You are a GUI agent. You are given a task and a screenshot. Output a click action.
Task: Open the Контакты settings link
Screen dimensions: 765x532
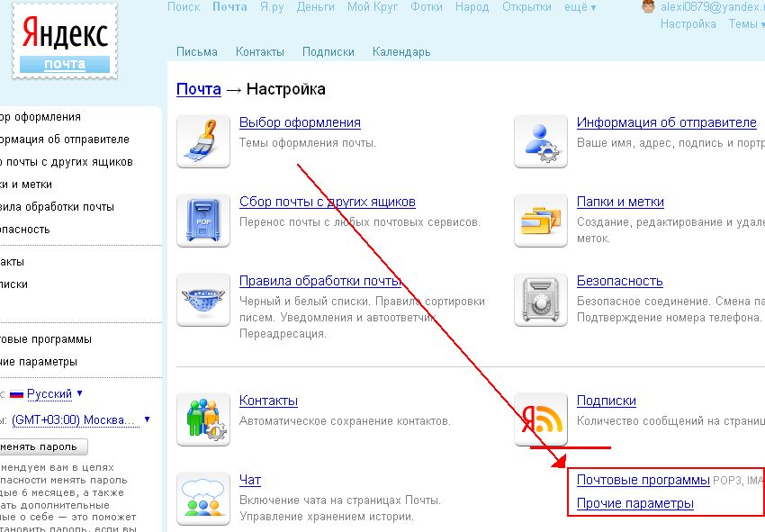click(x=268, y=401)
